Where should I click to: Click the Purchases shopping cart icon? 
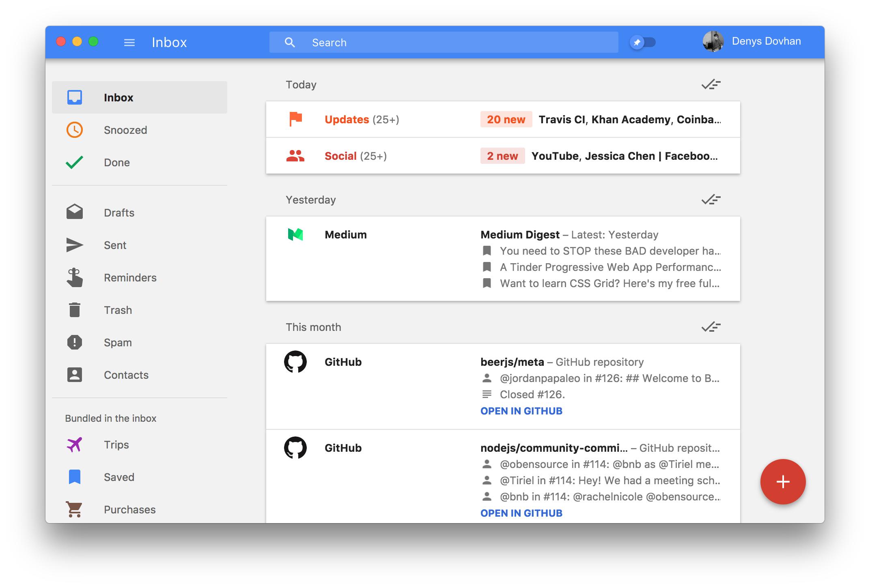tap(75, 509)
